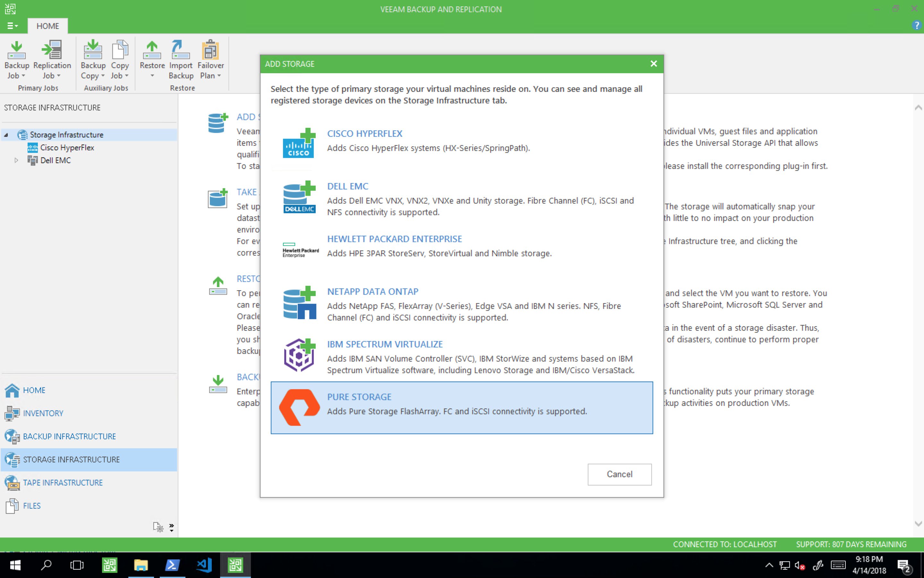The width and height of the screenshot is (924, 578).
Task: Choose the Dell EMC storage icon
Action: click(299, 197)
